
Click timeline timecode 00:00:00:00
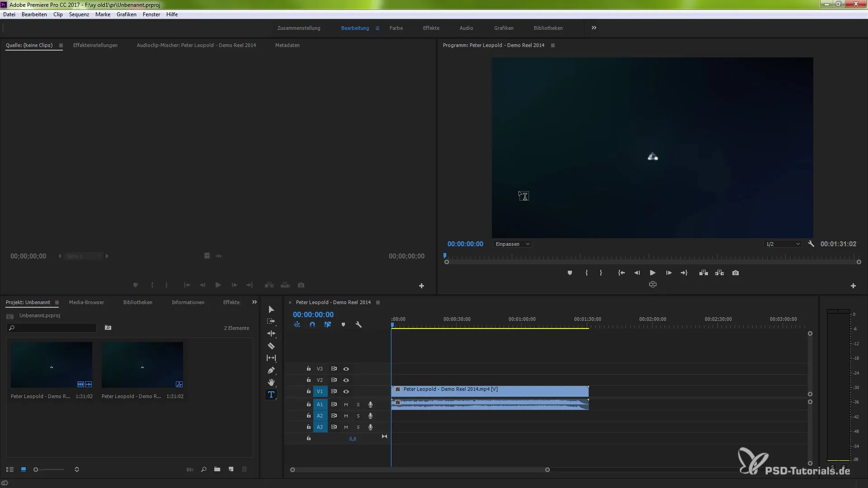tap(313, 314)
